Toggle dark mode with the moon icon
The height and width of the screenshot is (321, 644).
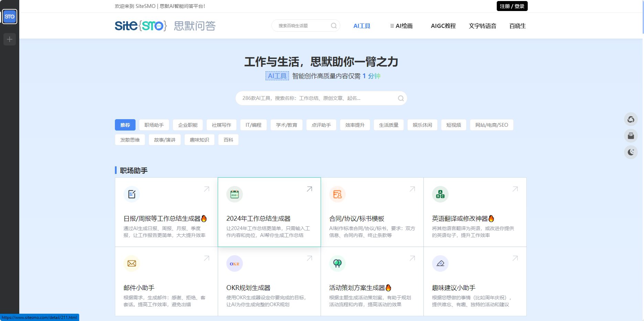click(631, 152)
